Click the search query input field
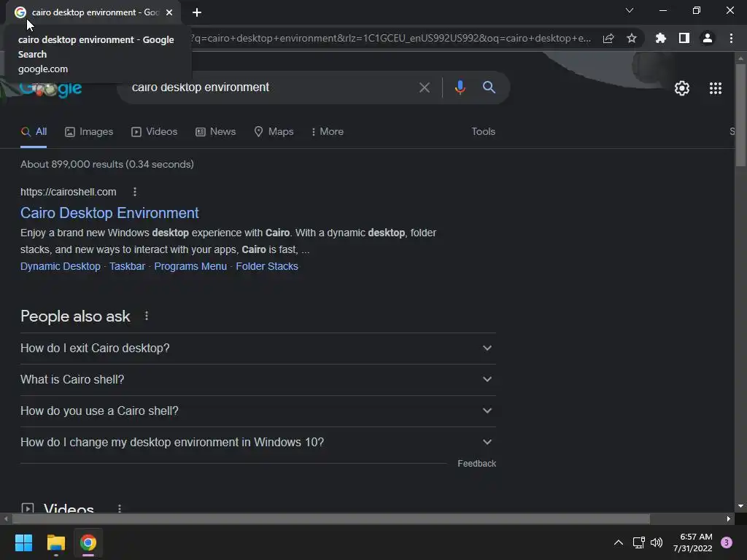Viewport: 747px width, 560px height. [x=271, y=87]
